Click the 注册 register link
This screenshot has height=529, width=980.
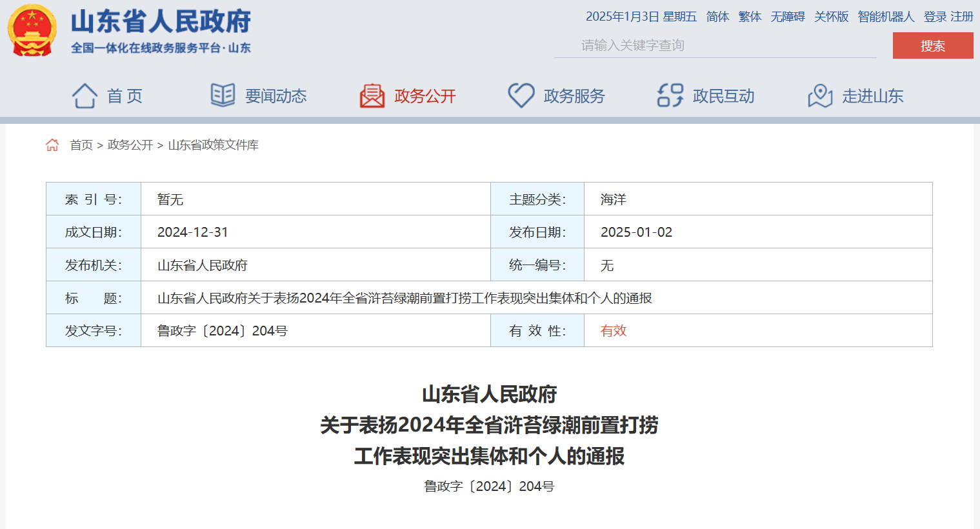962,17
